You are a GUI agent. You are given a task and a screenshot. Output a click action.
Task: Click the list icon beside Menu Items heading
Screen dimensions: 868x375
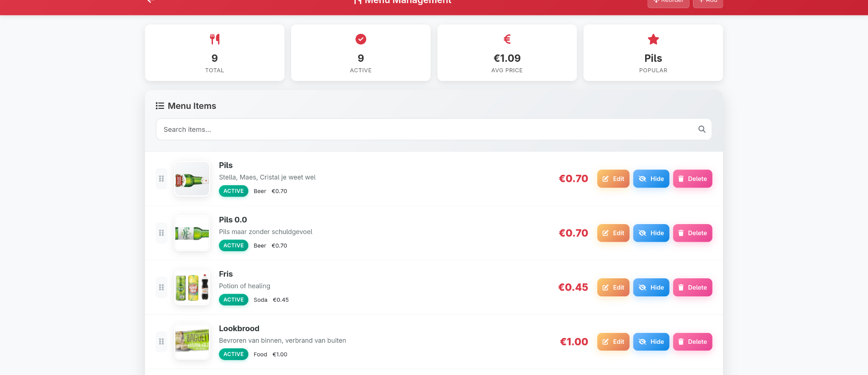[x=160, y=105]
